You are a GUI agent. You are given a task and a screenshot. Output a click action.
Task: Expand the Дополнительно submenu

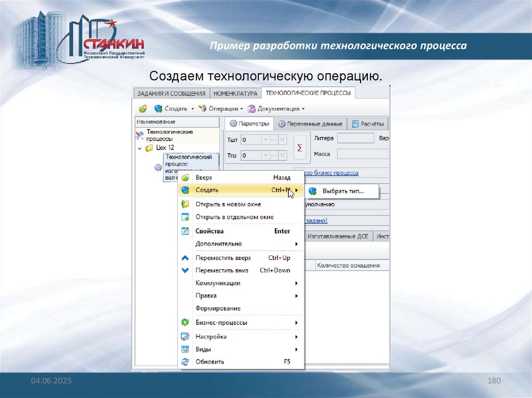point(241,244)
